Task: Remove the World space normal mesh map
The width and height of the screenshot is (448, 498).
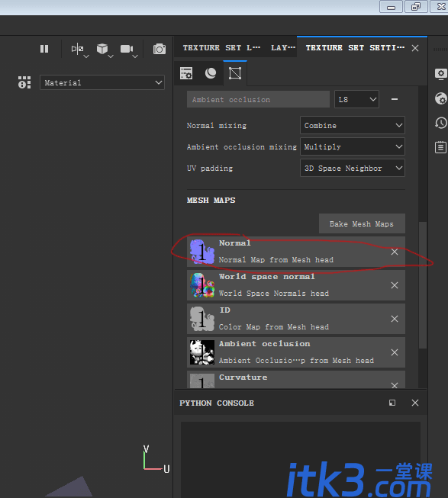Action: click(395, 285)
